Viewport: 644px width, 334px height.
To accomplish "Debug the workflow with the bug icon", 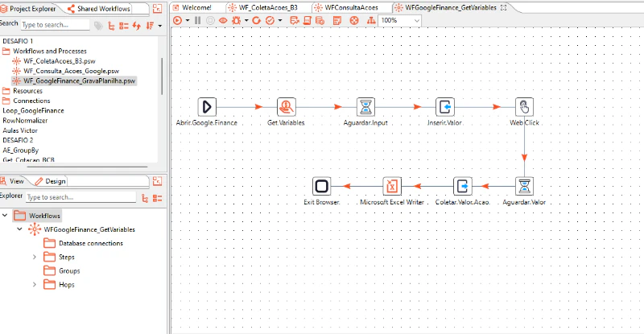I will click(236, 20).
